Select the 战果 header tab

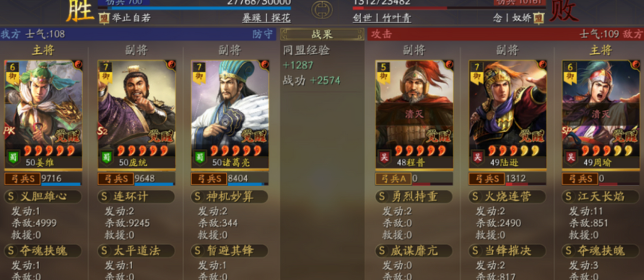322,34
